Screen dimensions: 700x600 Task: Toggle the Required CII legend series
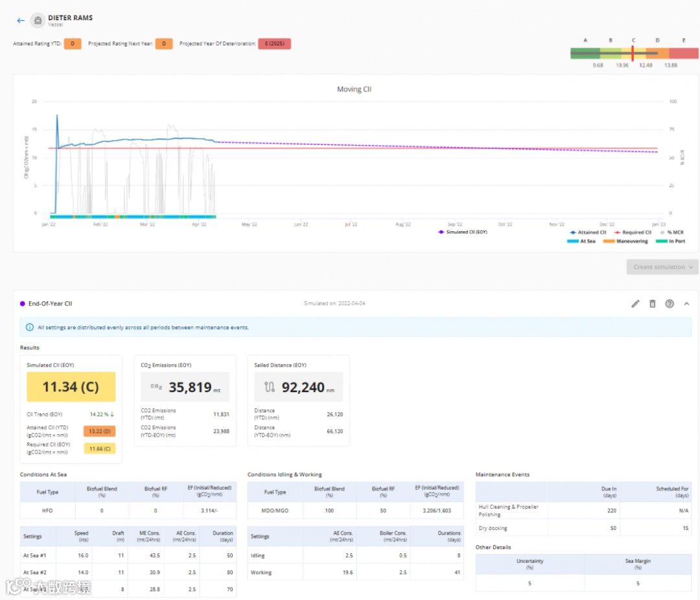(633, 232)
